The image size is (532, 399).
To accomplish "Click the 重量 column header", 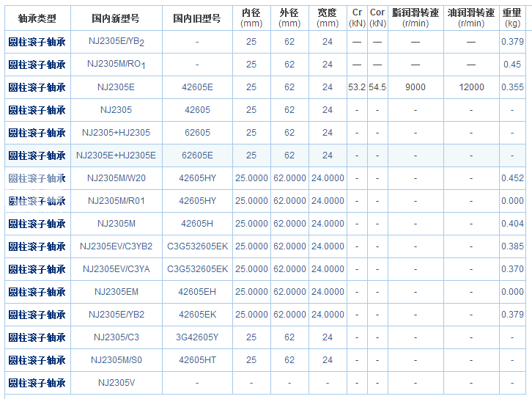I will coord(512,13).
